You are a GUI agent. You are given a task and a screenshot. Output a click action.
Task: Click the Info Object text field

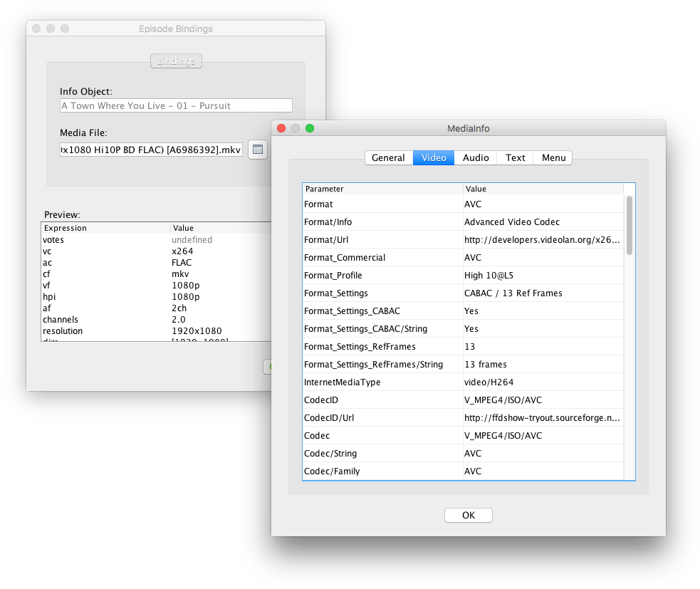(x=176, y=106)
